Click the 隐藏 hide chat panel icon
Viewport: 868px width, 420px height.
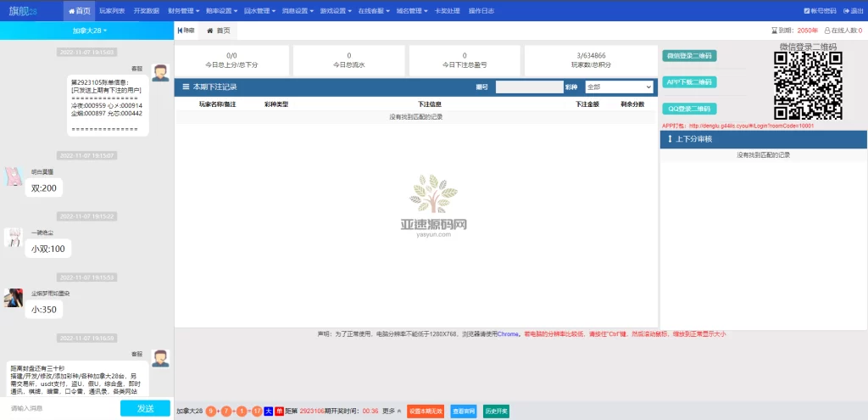(186, 31)
